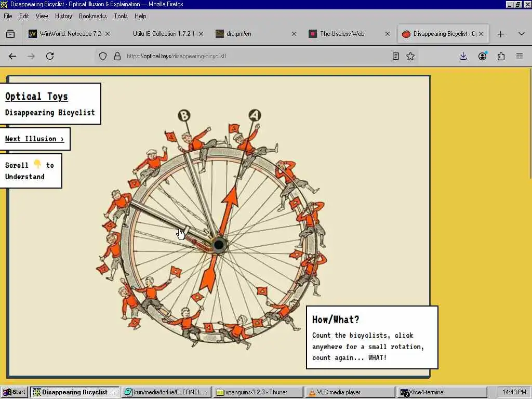This screenshot has height=399, width=532.
Task: Close the dro.pm/en tab
Action: point(294,34)
